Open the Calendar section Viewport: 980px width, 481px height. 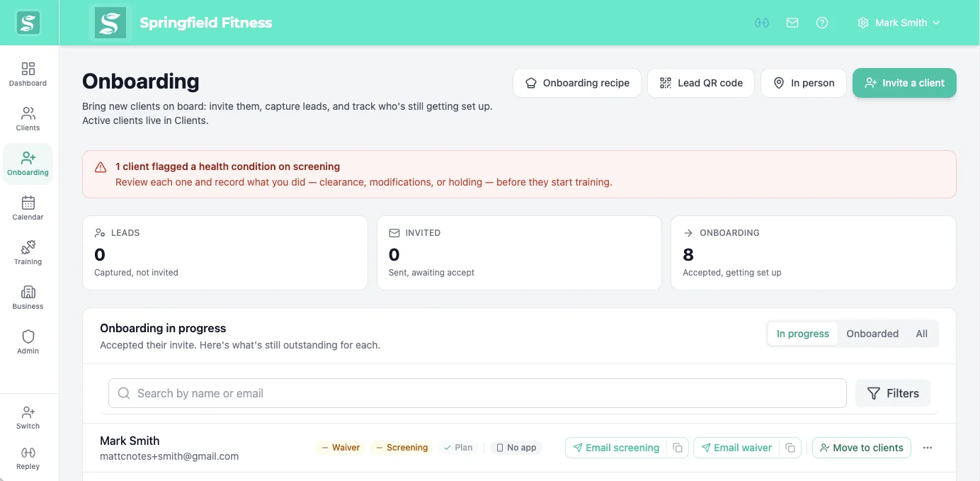tap(28, 208)
